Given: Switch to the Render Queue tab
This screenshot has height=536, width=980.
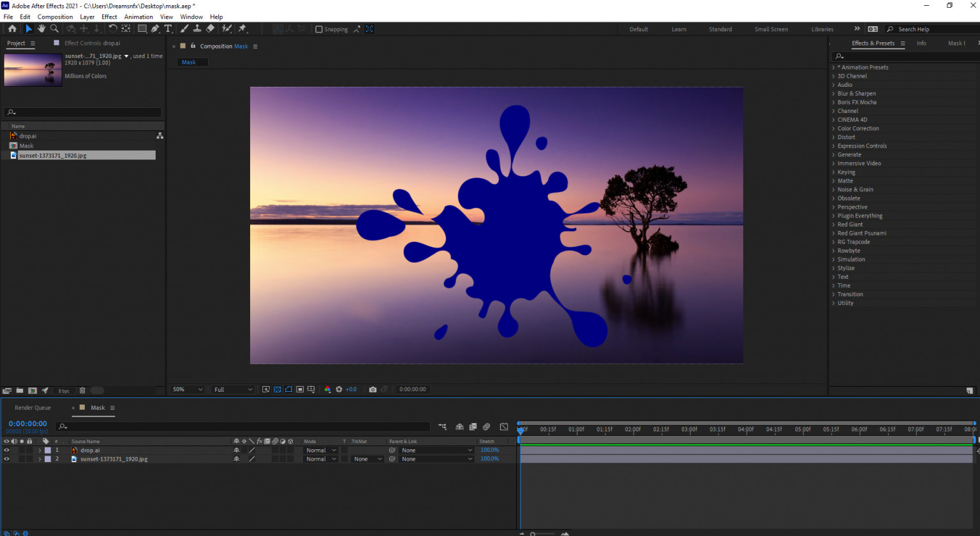Looking at the screenshot, I should click(33, 408).
